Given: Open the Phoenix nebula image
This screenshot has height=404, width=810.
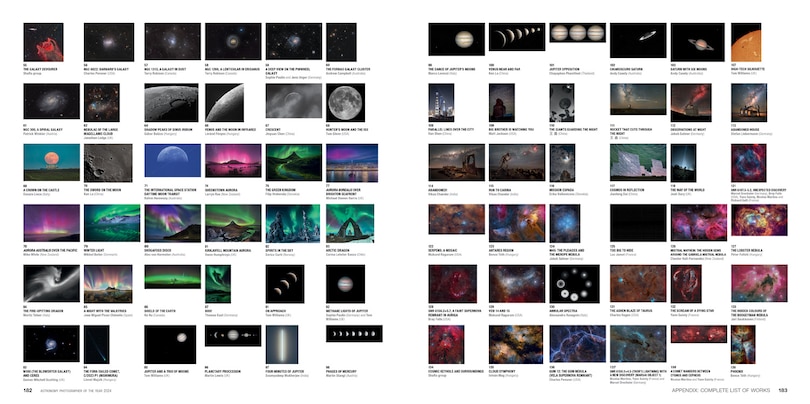Looking at the screenshot, I should pos(743,345).
